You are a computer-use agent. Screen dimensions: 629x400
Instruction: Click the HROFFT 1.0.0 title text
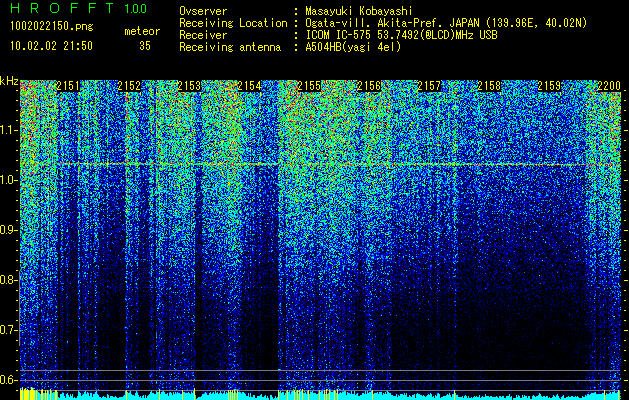(78, 8)
